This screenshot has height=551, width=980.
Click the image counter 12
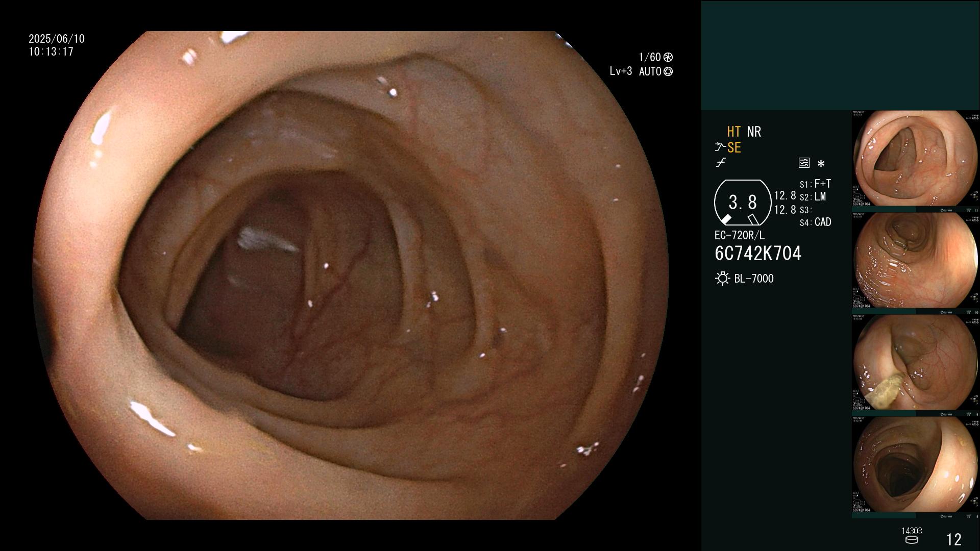pos(954,539)
